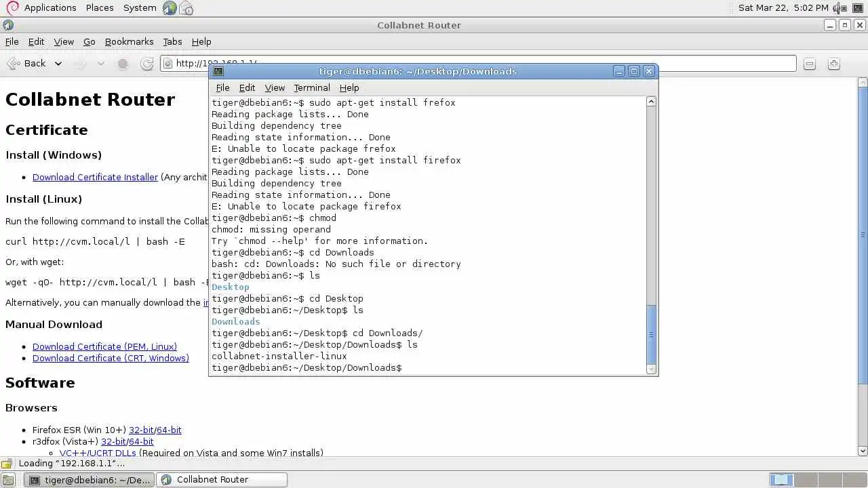Click terminal window icon in title bar
This screenshot has width=868, height=488.
click(x=218, y=71)
